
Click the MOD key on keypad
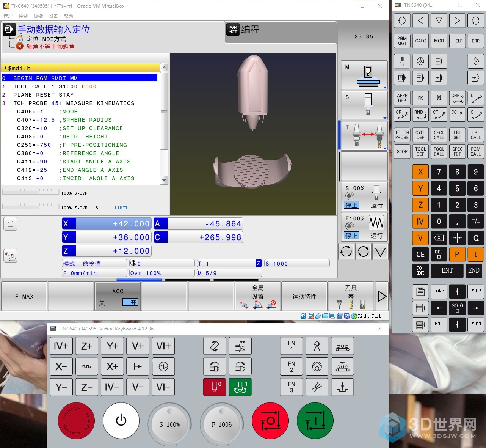click(439, 41)
